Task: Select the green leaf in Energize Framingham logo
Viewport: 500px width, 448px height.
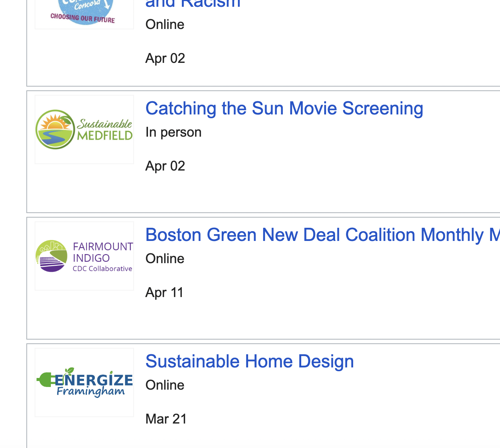Action: coord(69,373)
